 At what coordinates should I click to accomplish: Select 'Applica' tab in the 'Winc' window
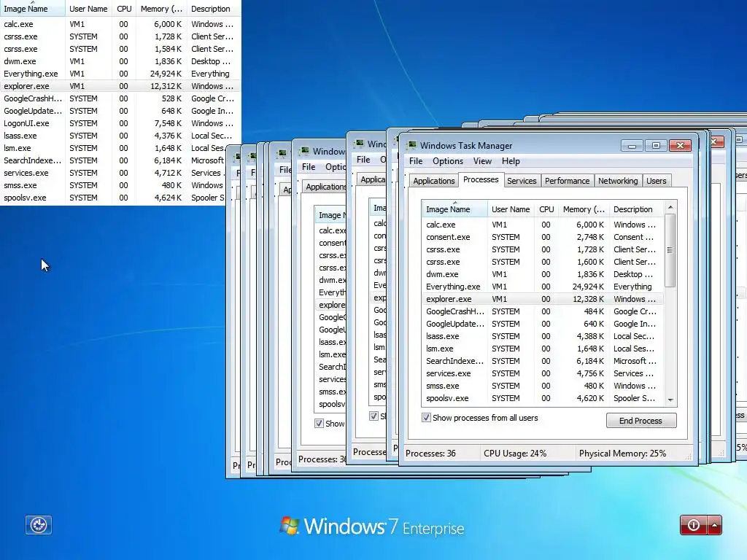(x=373, y=179)
